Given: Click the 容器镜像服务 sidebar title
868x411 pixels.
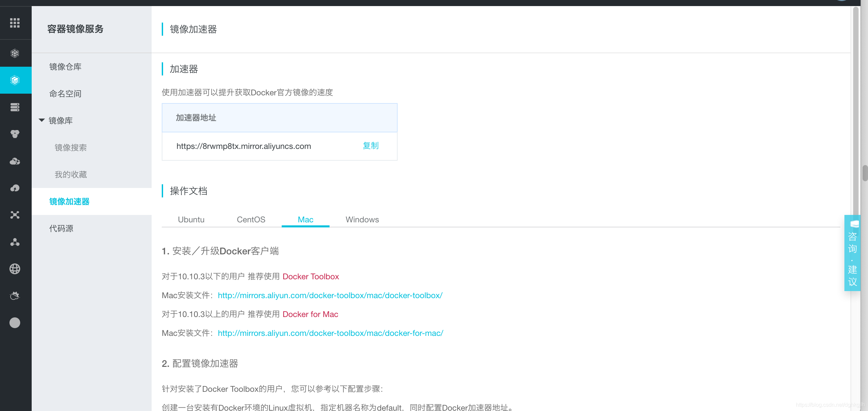Looking at the screenshot, I should click(75, 29).
